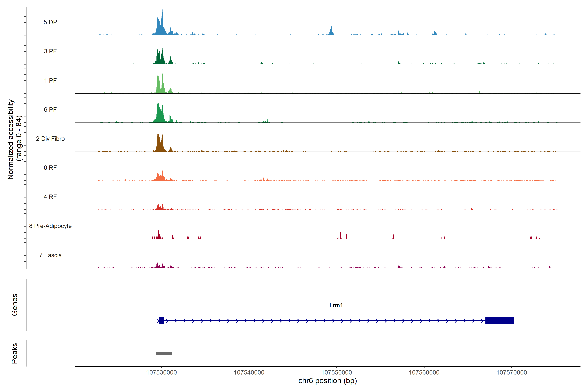Click the 2 Div Fibro label
Viewport: 588px width, 392px height.
coord(50,139)
